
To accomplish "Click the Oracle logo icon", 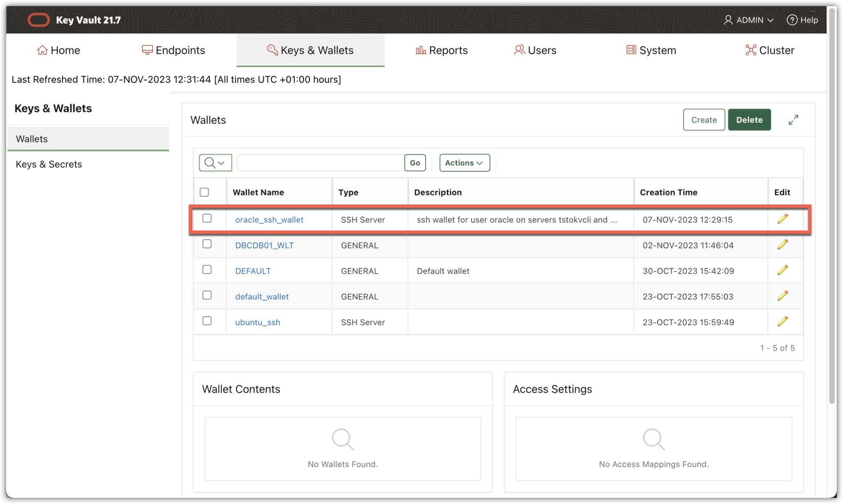I will 39,20.
